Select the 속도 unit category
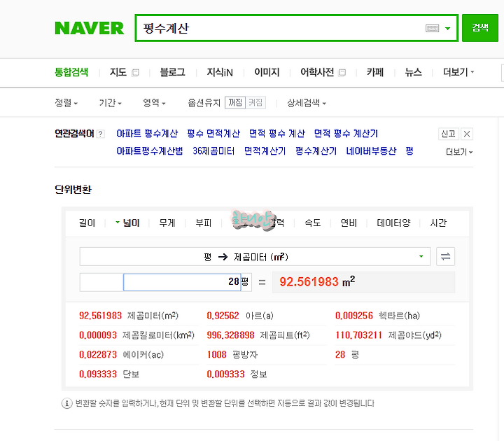 (313, 223)
